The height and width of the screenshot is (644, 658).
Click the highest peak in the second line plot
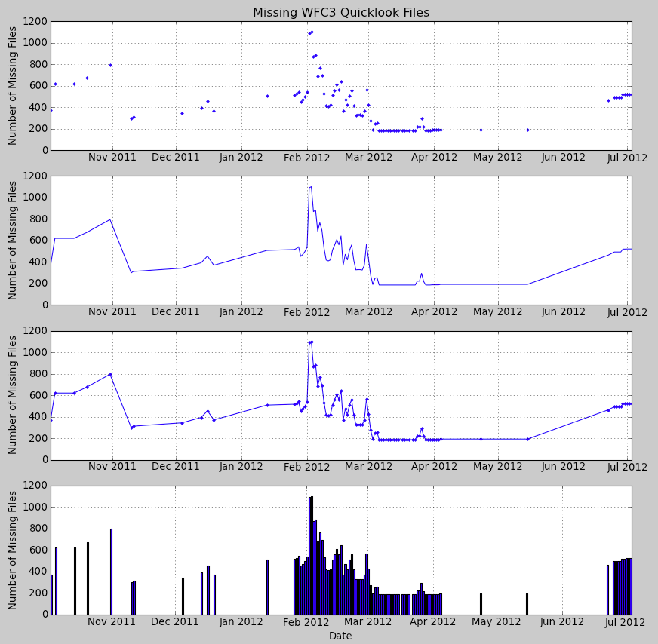[309, 187]
